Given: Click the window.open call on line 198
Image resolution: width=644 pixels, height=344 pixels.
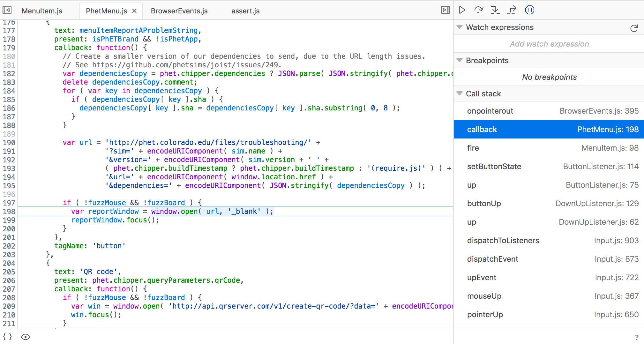Looking at the screenshot, I should (x=212, y=211).
